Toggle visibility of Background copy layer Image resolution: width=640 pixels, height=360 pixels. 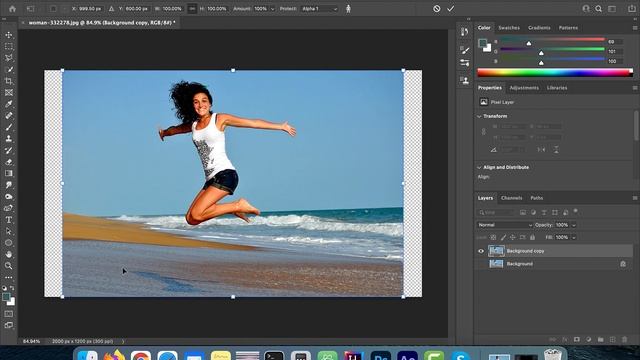[481, 251]
